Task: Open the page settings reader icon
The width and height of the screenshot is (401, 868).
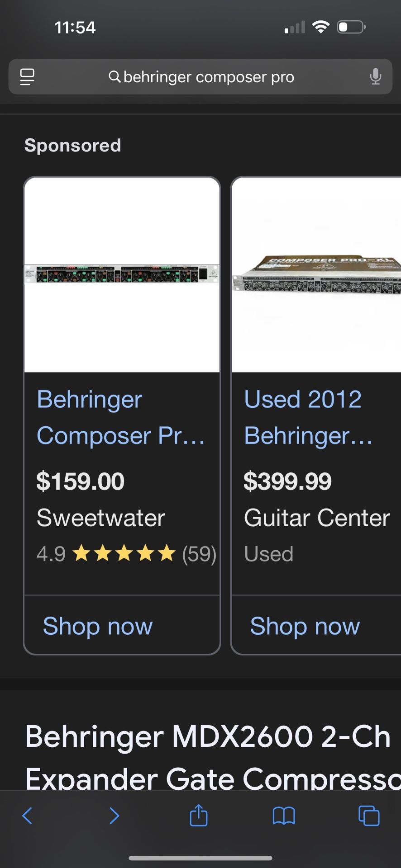Action: pyautogui.click(x=27, y=77)
